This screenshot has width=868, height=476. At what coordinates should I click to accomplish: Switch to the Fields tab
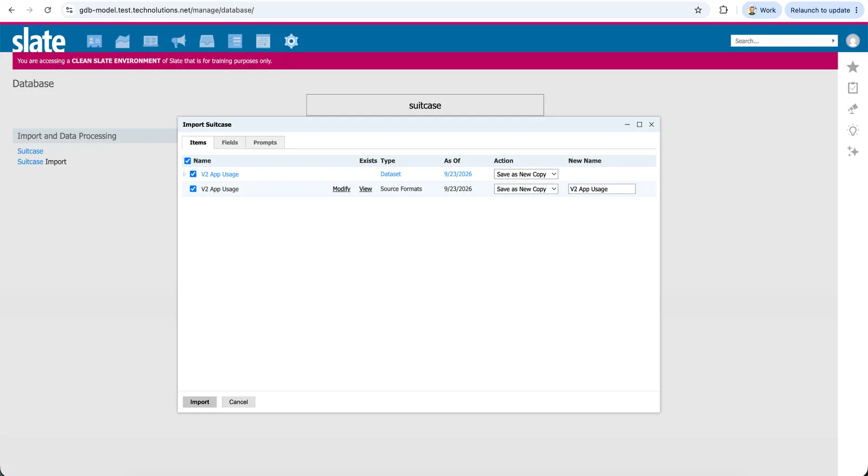click(229, 143)
